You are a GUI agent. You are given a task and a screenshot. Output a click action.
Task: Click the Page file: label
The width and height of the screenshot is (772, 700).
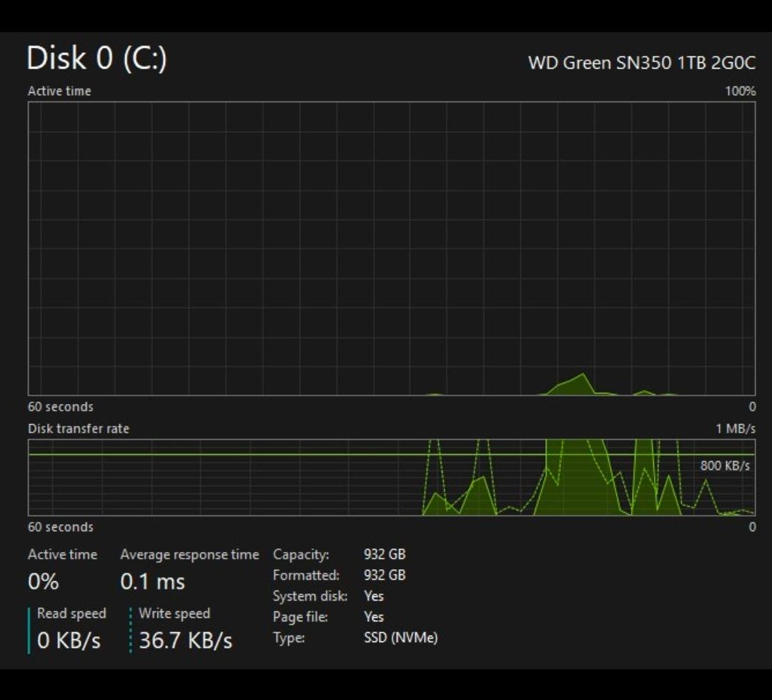point(300,617)
